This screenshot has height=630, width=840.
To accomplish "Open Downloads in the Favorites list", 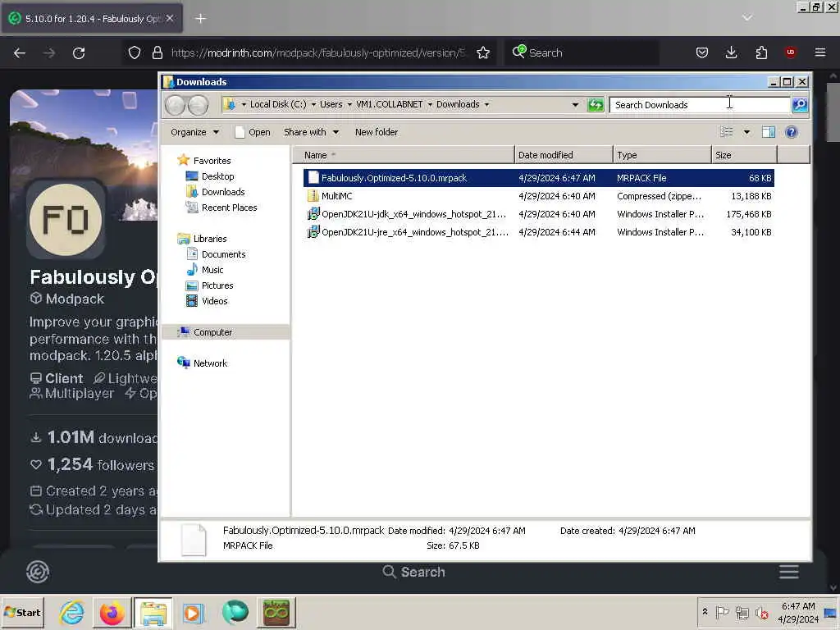I will 223,192.
